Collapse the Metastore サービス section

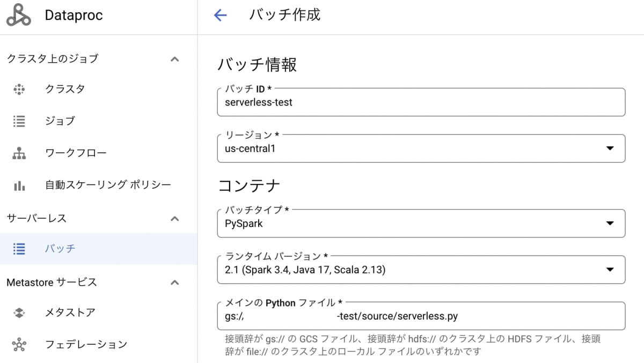(x=174, y=282)
